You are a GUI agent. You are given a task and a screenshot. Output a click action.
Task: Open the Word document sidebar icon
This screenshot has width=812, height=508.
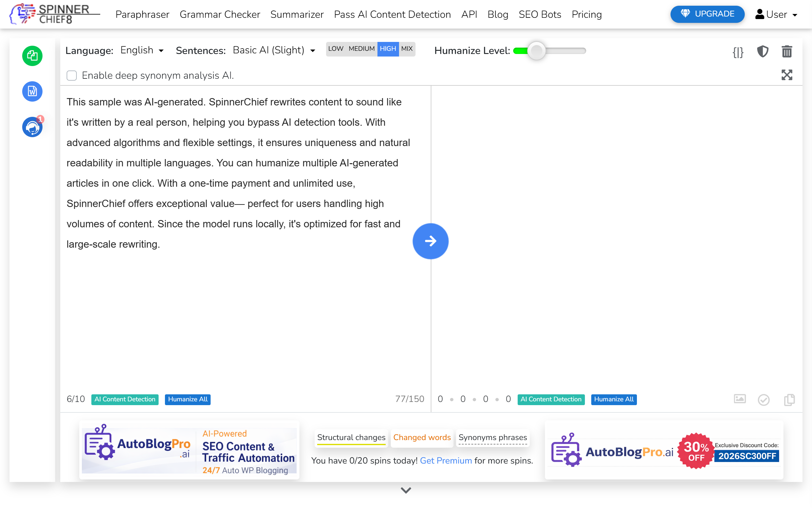click(x=32, y=91)
